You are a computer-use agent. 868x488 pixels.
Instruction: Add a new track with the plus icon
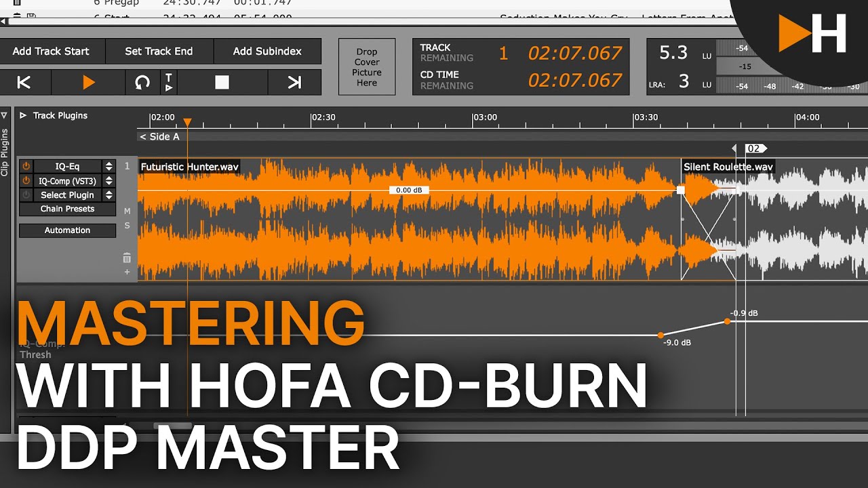pos(127,272)
